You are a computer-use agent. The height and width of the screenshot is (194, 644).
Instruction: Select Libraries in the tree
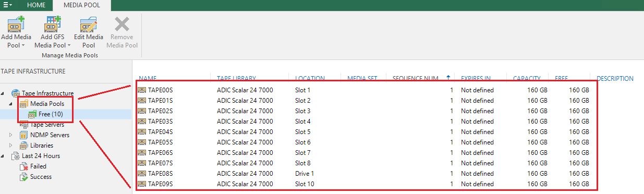pyautogui.click(x=42, y=145)
